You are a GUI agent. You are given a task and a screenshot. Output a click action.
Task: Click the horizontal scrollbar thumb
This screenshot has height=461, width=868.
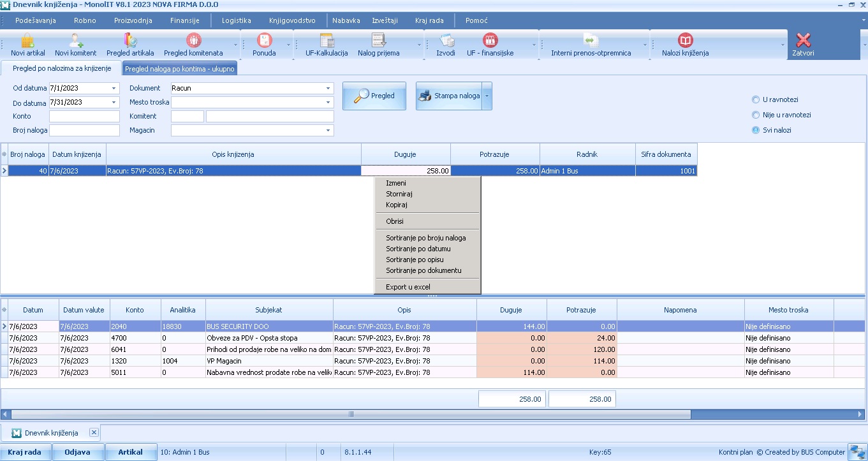pos(350,414)
